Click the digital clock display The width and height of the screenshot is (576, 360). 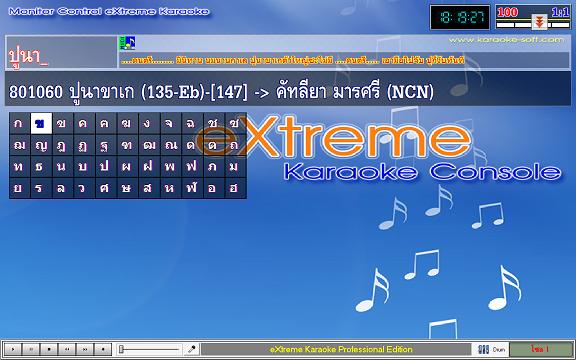click(x=460, y=17)
